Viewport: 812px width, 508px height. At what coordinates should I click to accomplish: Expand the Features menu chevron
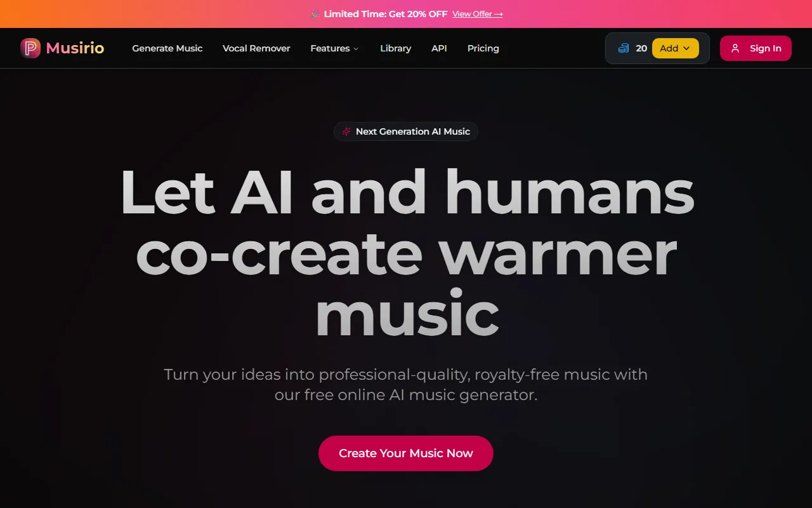tap(356, 49)
